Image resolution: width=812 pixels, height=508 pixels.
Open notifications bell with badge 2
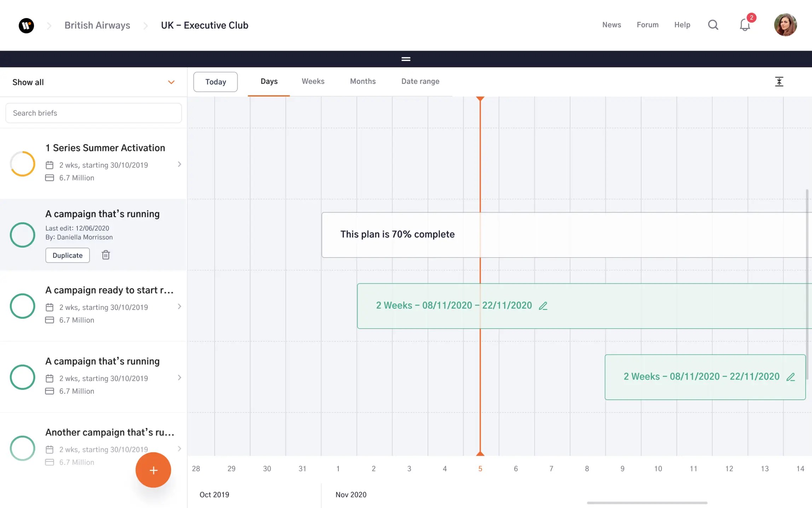coord(745,25)
